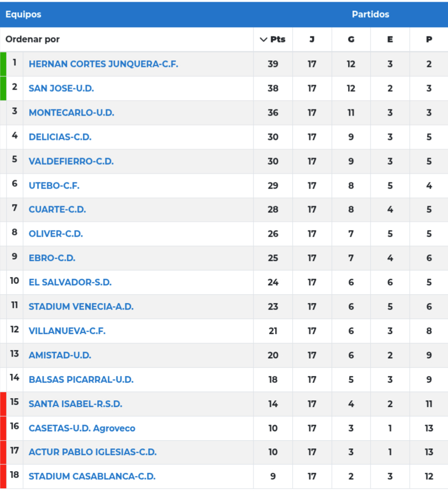Open CASETAS-U.D. Agroveco team link
The width and height of the screenshot is (448, 491).
coord(82,428)
